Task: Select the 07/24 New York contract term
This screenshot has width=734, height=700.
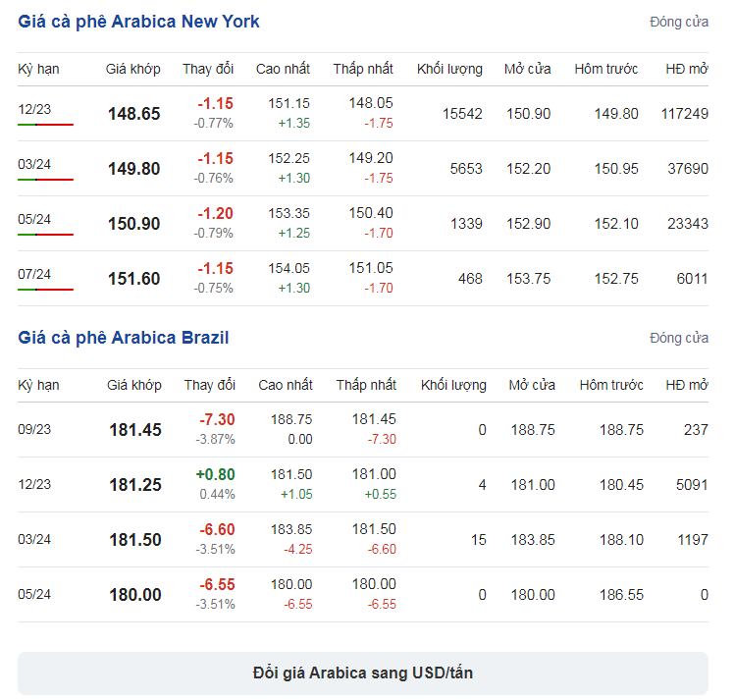Action: 34,274
